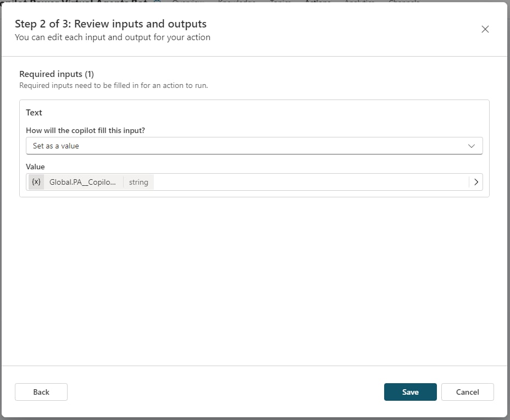Expand the chevron on Set as a value

pyautogui.click(x=471, y=146)
